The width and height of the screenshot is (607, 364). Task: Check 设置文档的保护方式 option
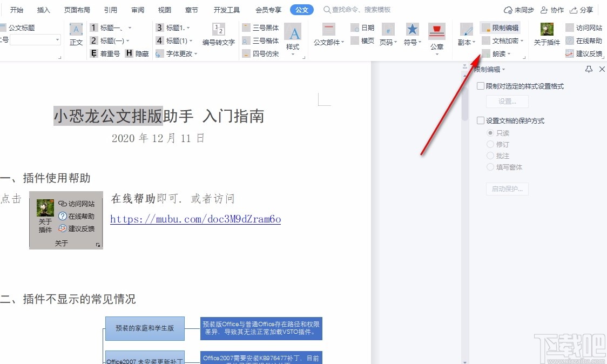480,120
